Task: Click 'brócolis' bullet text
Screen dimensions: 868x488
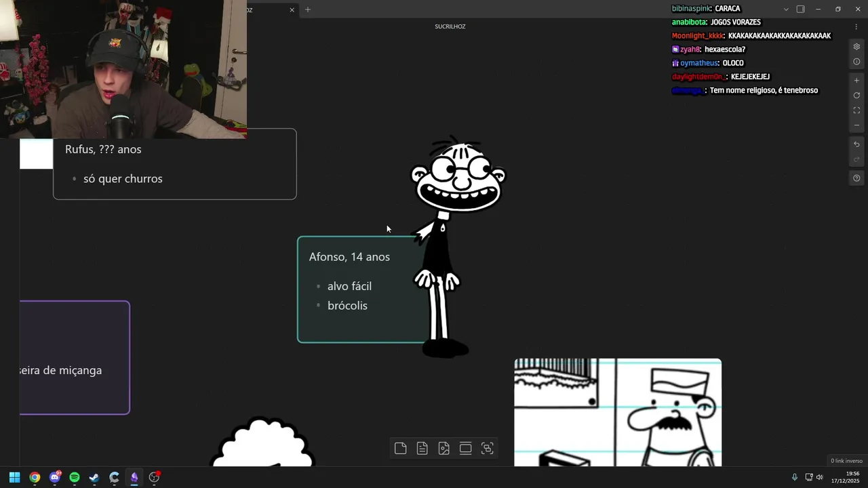Action: tap(347, 306)
